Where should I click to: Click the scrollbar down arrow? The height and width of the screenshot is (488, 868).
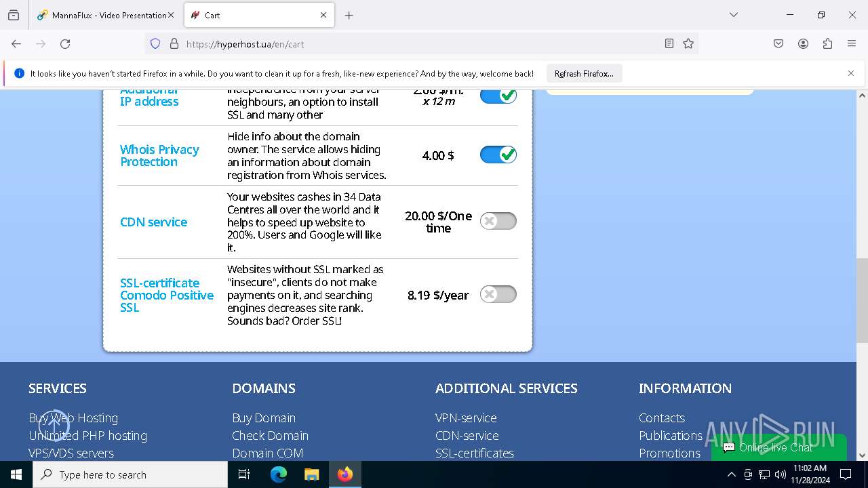[862, 455]
